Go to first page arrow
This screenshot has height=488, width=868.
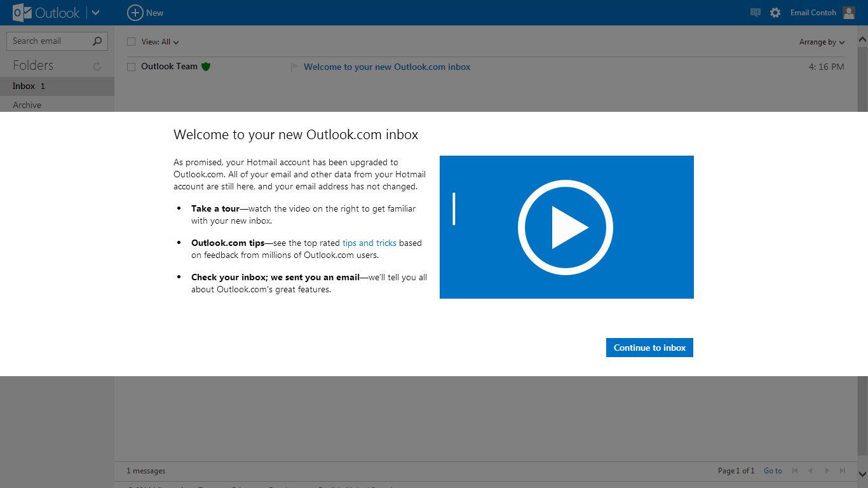click(x=795, y=471)
